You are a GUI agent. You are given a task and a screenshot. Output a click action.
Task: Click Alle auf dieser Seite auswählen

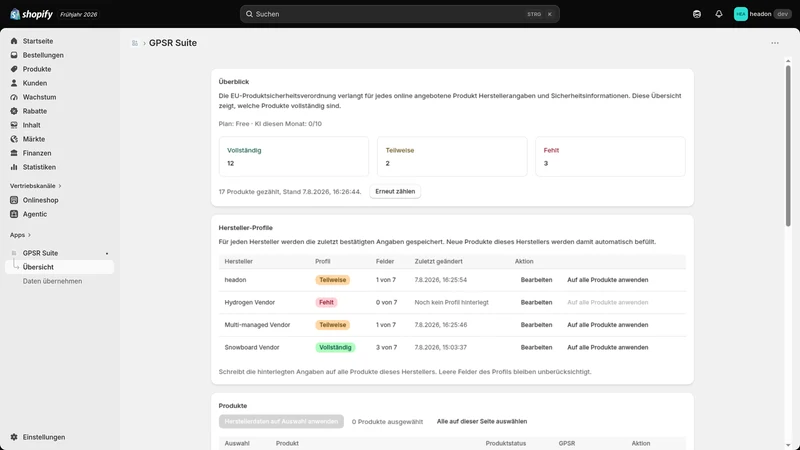coord(482,421)
